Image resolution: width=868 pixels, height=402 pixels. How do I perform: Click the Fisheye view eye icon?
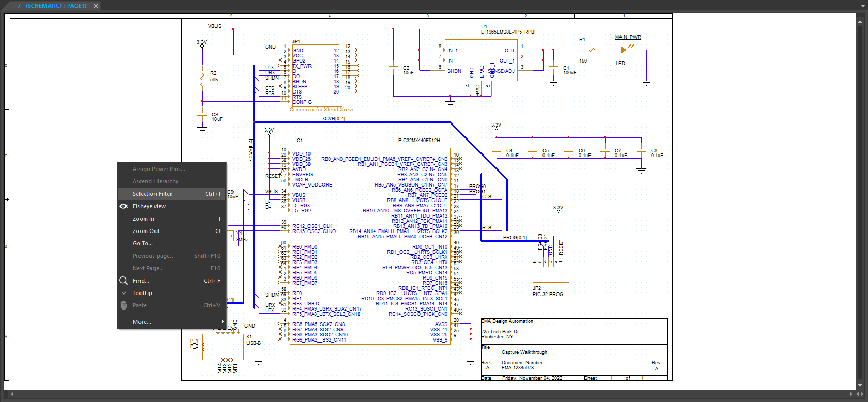coord(123,206)
